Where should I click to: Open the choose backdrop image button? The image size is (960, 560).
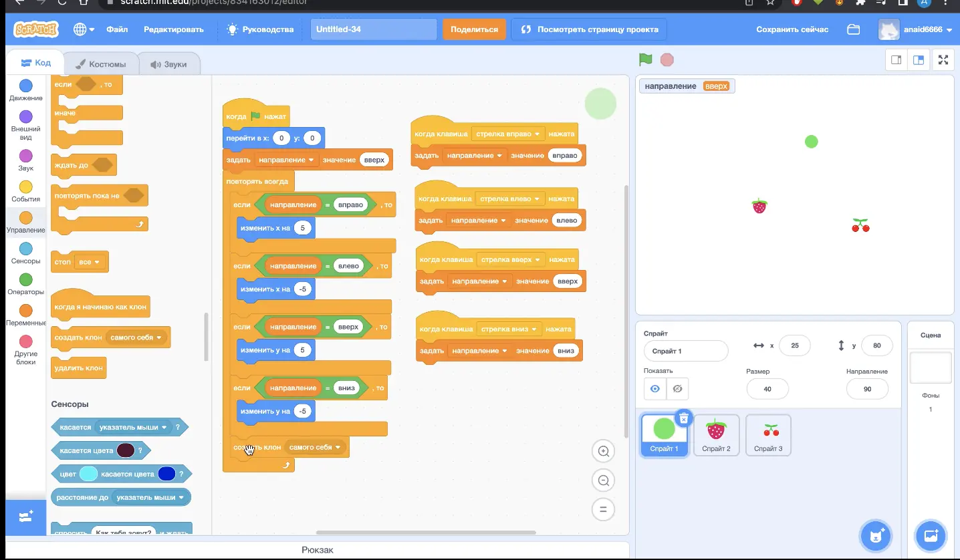tap(931, 535)
